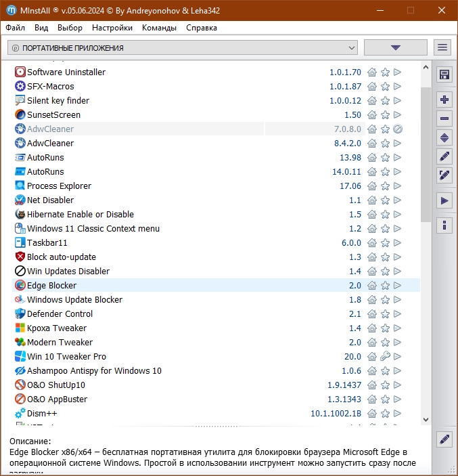Click the pencil icon next to the description

(x=444, y=439)
